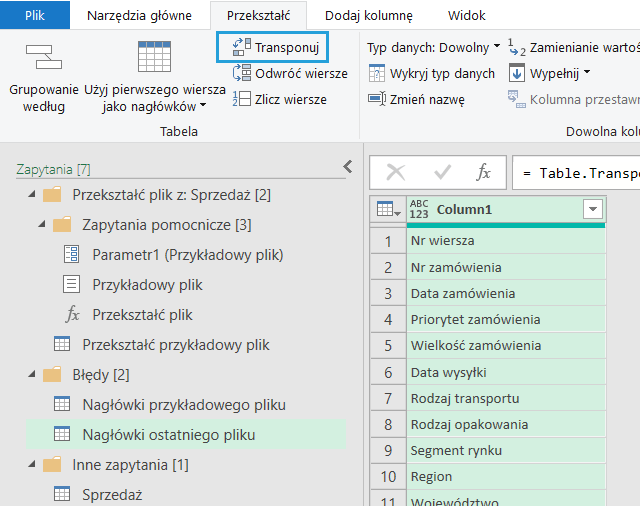640x506 pixels.
Task: Open the Column1 filter dropdown arrow
Action: 593,209
